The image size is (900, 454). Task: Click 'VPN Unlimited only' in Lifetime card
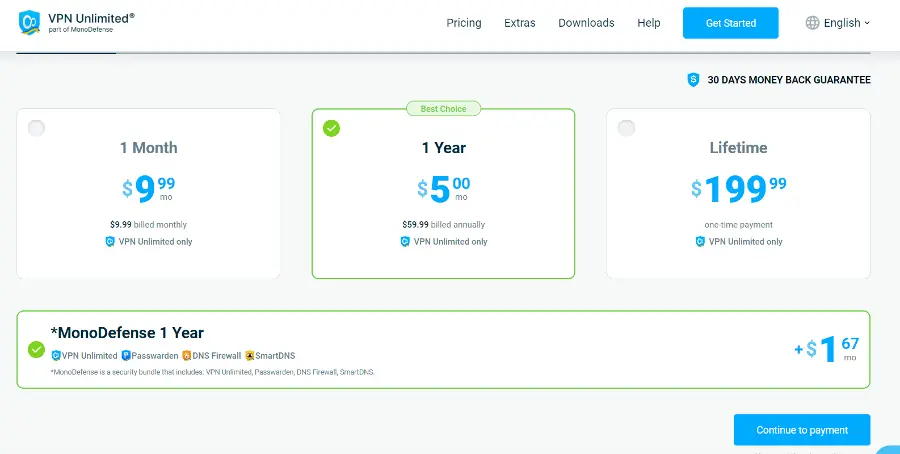(746, 242)
